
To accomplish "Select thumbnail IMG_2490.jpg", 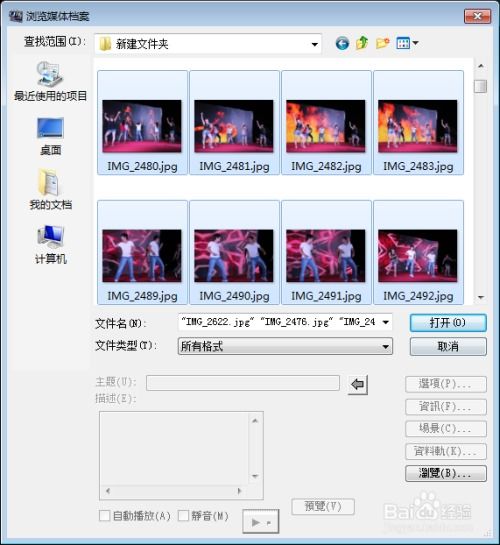I will (234, 252).
